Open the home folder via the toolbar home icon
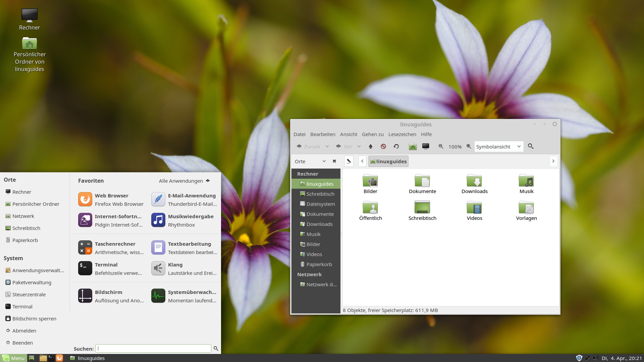The width and height of the screenshot is (644, 362). pos(413,146)
